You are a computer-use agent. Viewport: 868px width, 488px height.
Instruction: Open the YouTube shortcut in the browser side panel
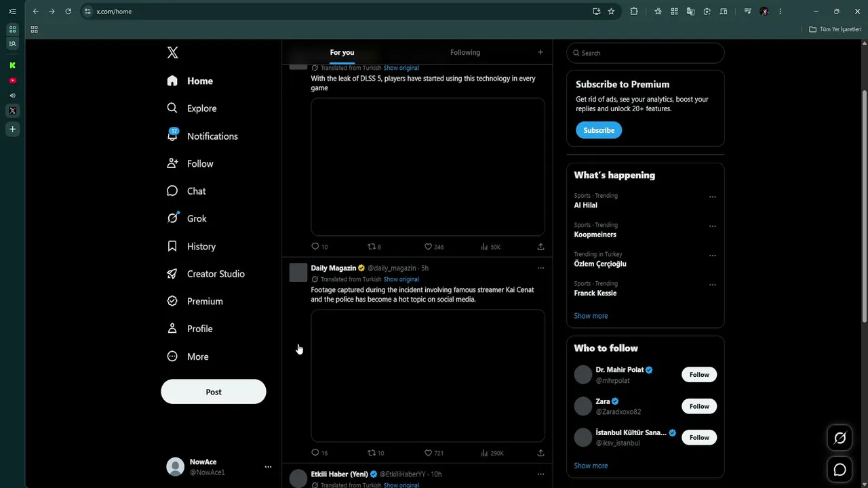(12, 81)
